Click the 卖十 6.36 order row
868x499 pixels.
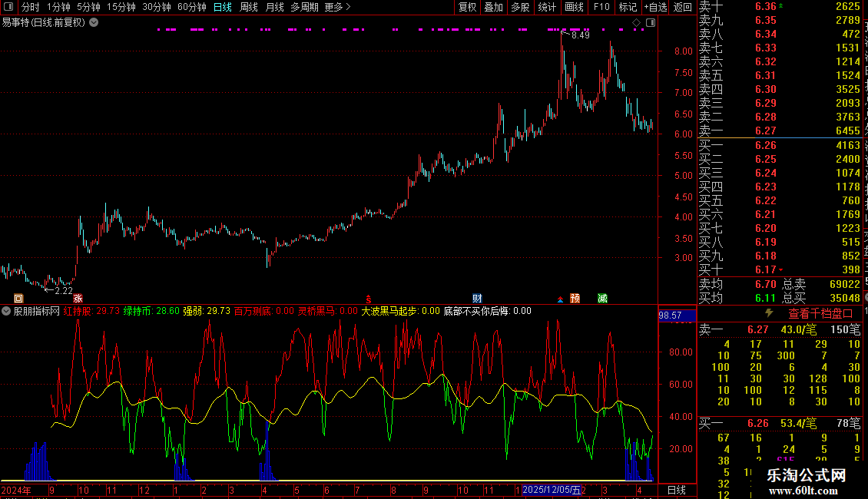(x=780, y=6)
